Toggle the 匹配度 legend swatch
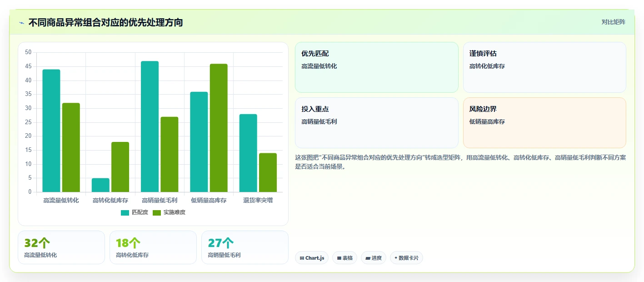Viewport: 644px width, 282px height. point(125,212)
